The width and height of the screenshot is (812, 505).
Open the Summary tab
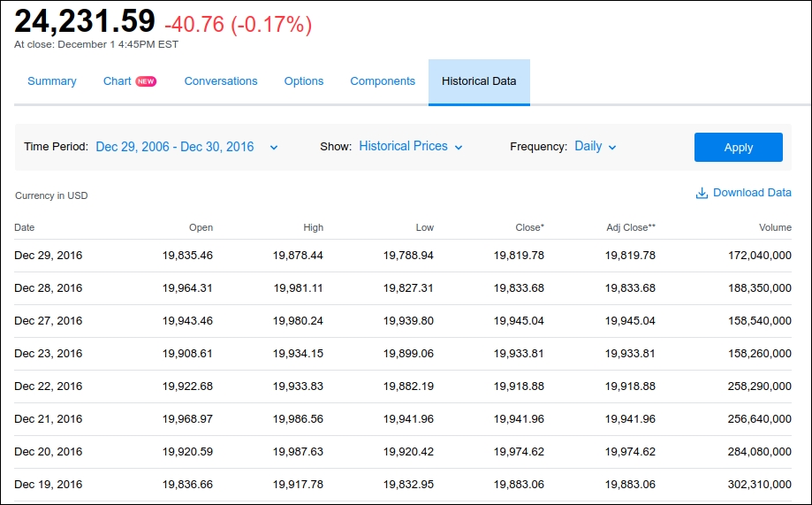[52, 81]
